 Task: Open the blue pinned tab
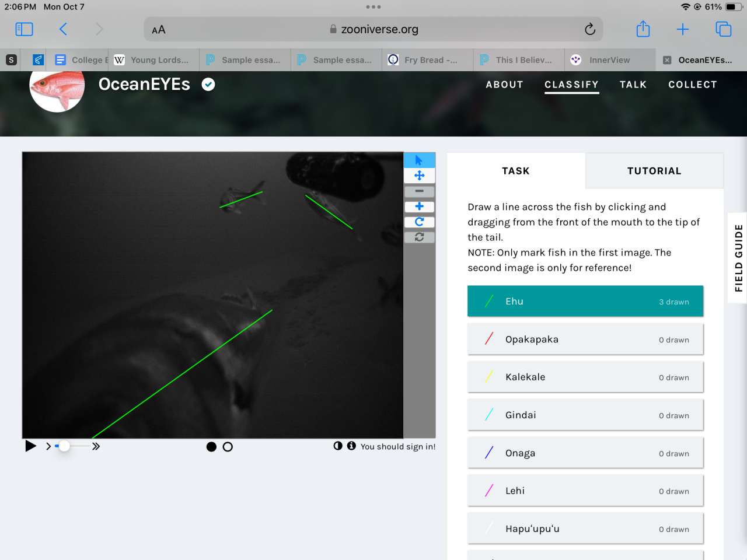point(38,60)
